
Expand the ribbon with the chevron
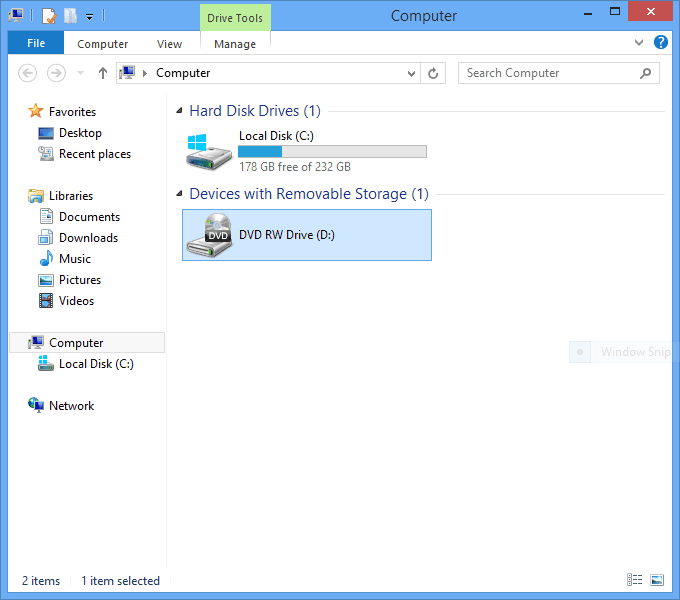(x=639, y=42)
